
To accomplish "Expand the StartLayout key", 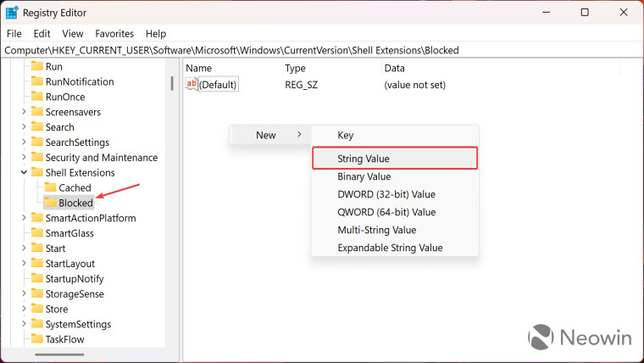I will [24, 263].
